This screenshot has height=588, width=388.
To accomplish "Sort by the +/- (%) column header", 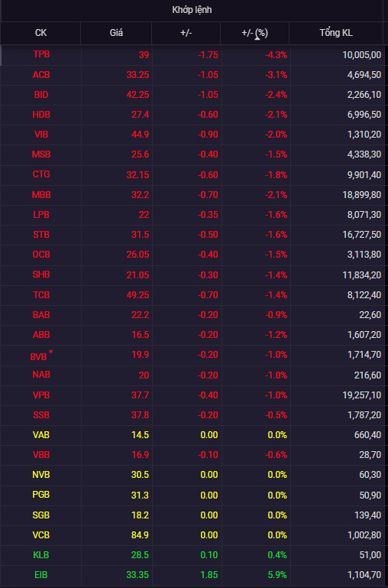I will pyautogui.click(x=254, y=33).
